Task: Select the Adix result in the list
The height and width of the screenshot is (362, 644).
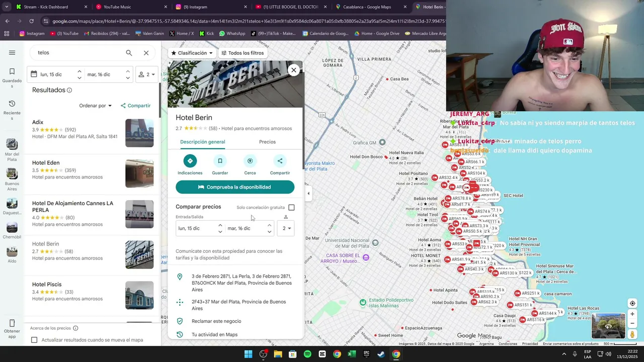Action: click(x=93, y=133)
